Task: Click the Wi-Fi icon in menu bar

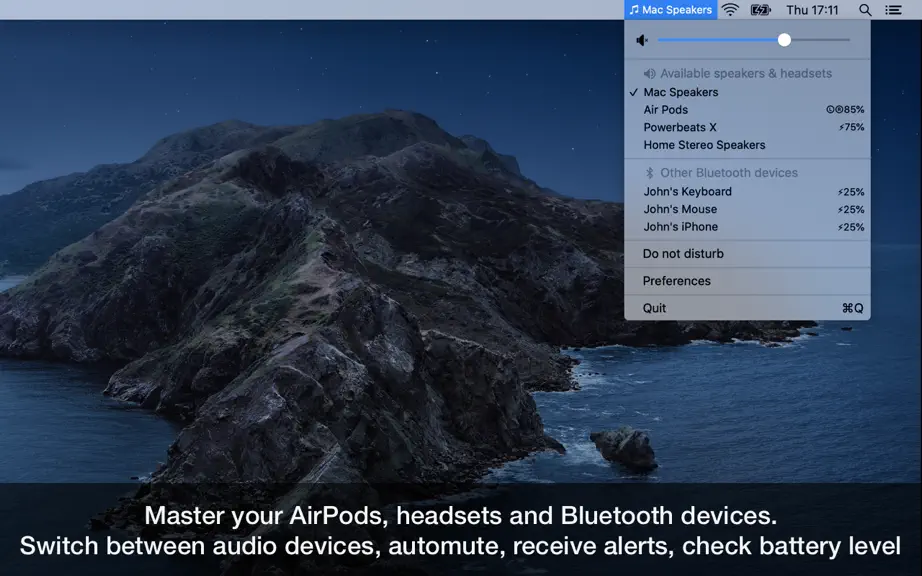Action: pyautogui.click(x=730, y=9)
